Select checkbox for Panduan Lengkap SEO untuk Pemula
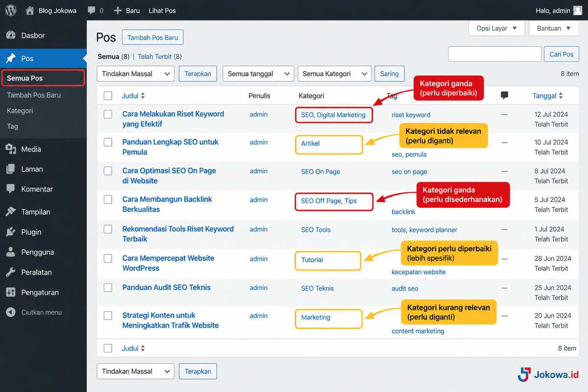The width and height of the screenshot is (588, 392). click(x=108, y=142)
